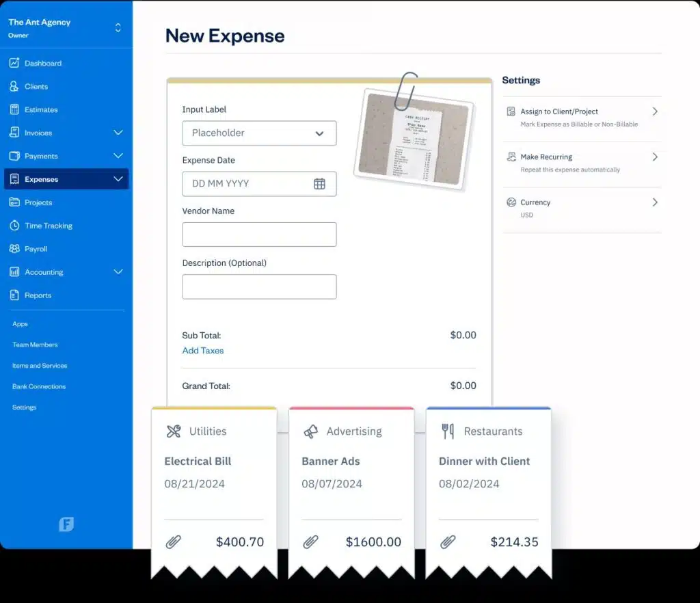Open the Dashboard from the sidebar
Screen dimensions: 700x603
(42, 63)
